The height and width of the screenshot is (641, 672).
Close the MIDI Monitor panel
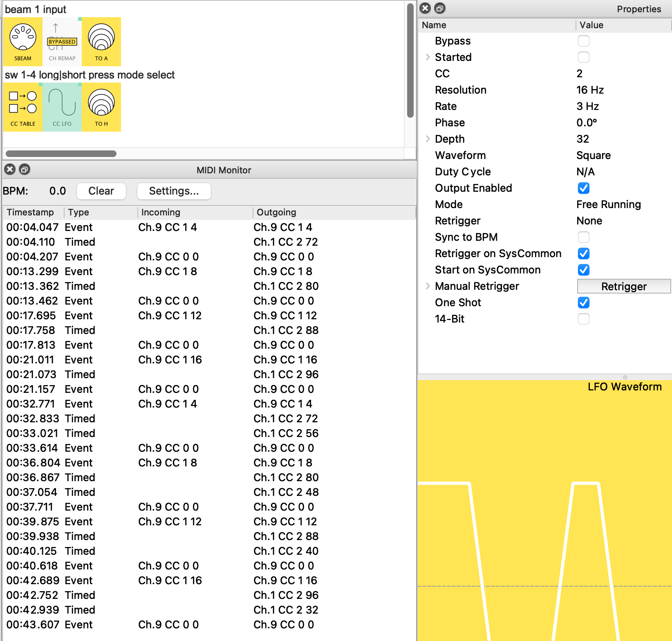[x=10, y=170]
